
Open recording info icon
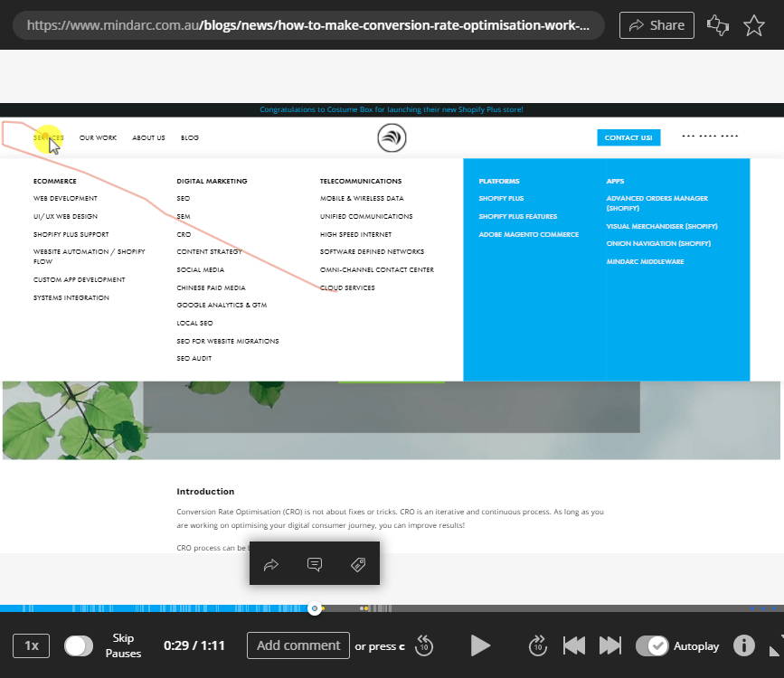click(x=744, y=645)
